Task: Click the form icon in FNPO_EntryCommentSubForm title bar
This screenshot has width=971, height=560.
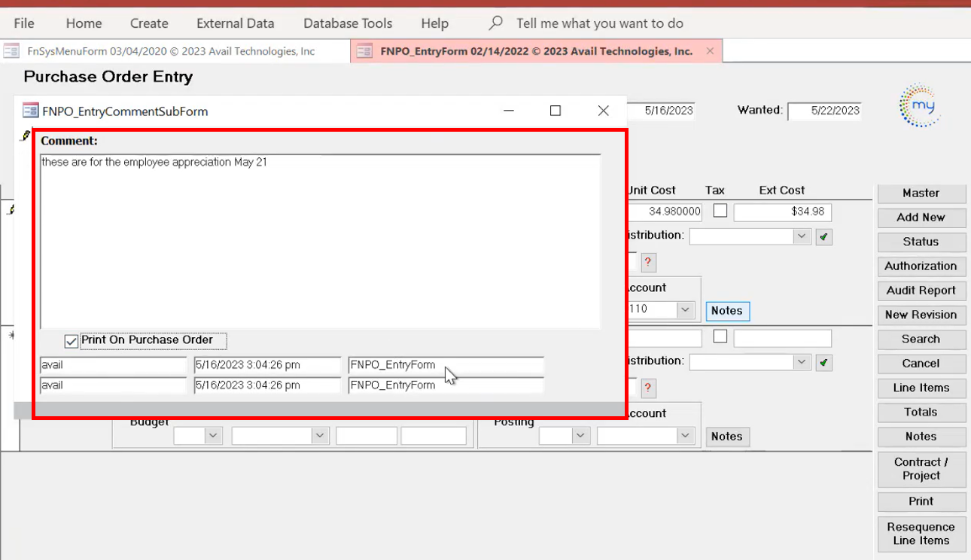Action: point(30,111)
